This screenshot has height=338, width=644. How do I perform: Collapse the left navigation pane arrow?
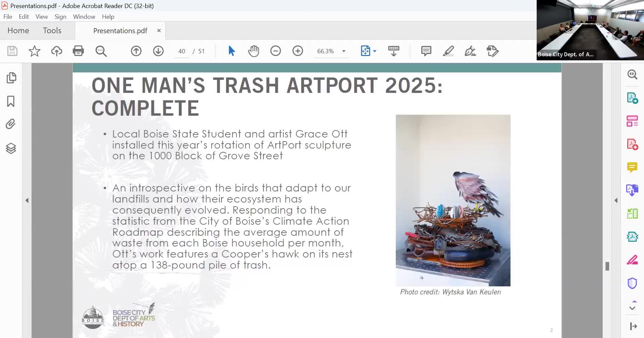click(27, 201)
